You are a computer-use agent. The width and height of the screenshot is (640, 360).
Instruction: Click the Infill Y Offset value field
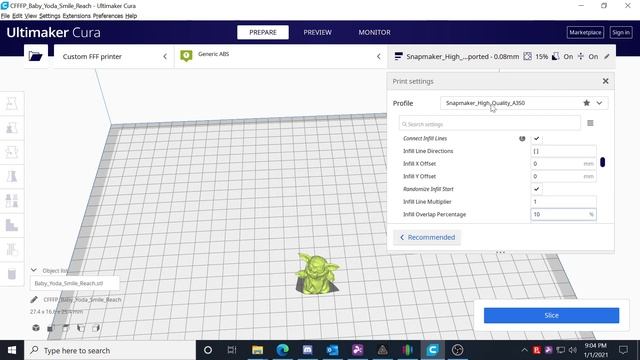563,176
